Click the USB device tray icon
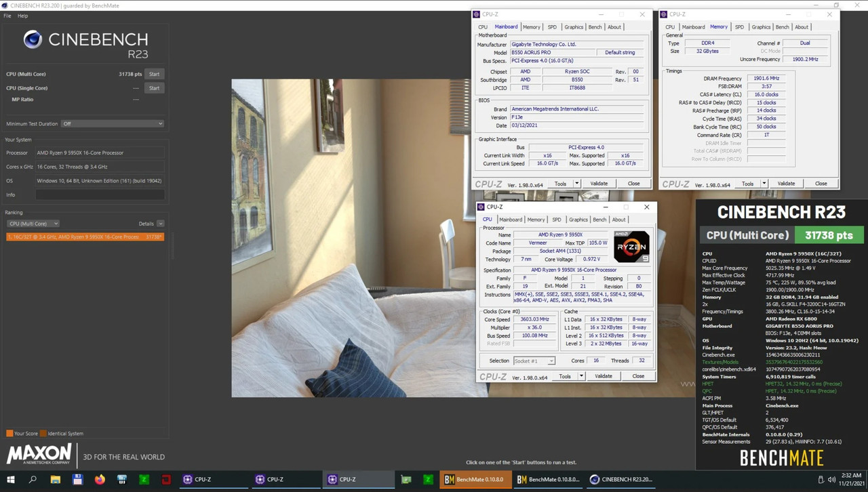 [821, 479]
